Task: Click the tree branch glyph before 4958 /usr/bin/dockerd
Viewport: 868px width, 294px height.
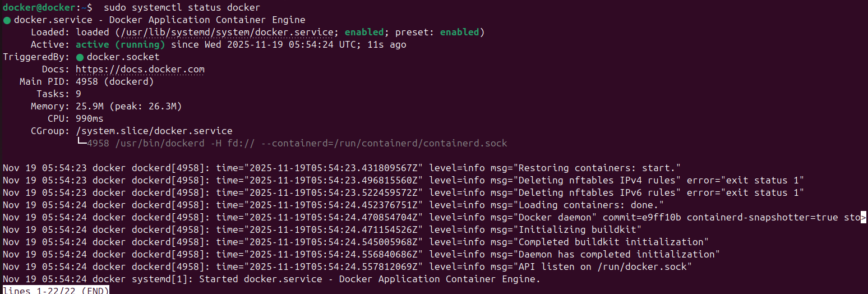Action: [81, 143]
